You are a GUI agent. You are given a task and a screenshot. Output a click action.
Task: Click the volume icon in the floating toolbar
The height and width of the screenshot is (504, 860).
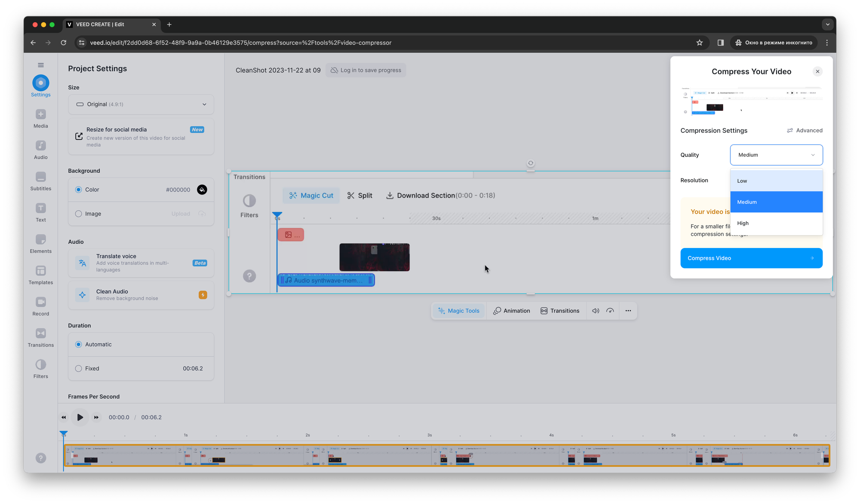596,311
